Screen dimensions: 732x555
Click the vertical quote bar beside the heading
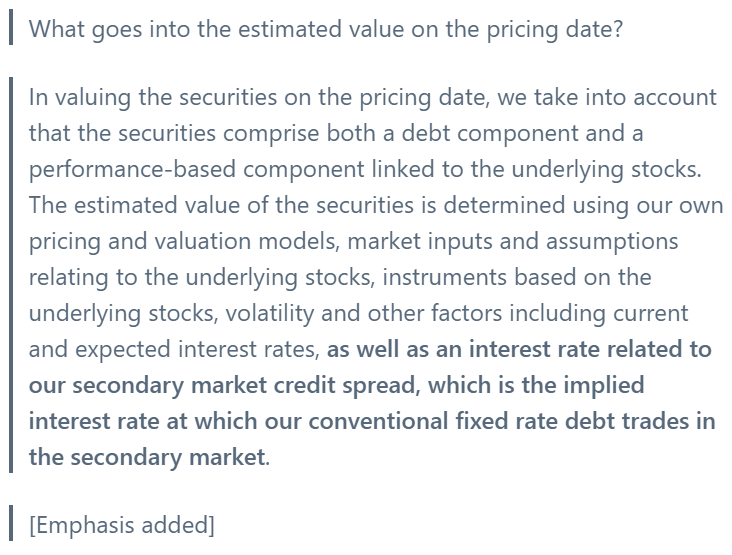(x=11, y=28)
